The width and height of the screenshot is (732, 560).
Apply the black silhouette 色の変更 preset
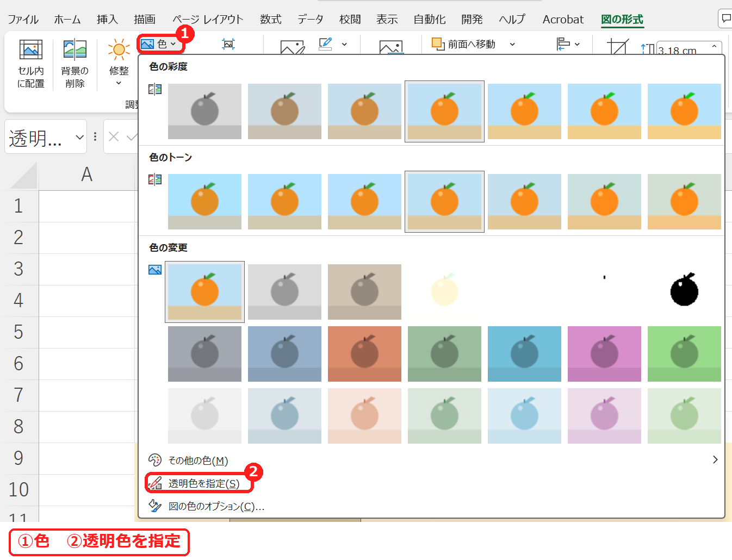(x=684, y=292)
